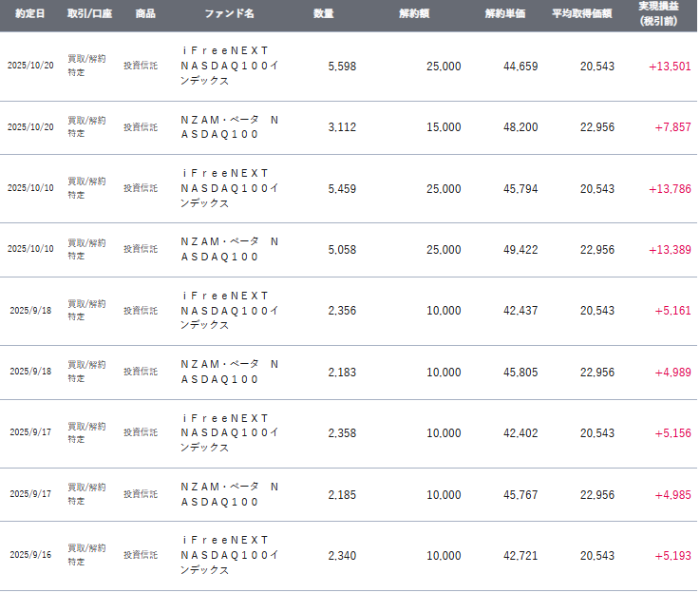Viewport: 700px width, 593px height.
Task: Open the NZAM・ベータ fund with quantity 2,185
Action: point(229,494)
